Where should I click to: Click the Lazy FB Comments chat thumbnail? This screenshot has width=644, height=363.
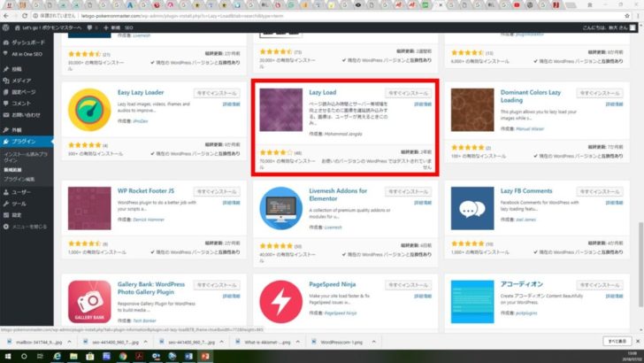tap(472, 208)
